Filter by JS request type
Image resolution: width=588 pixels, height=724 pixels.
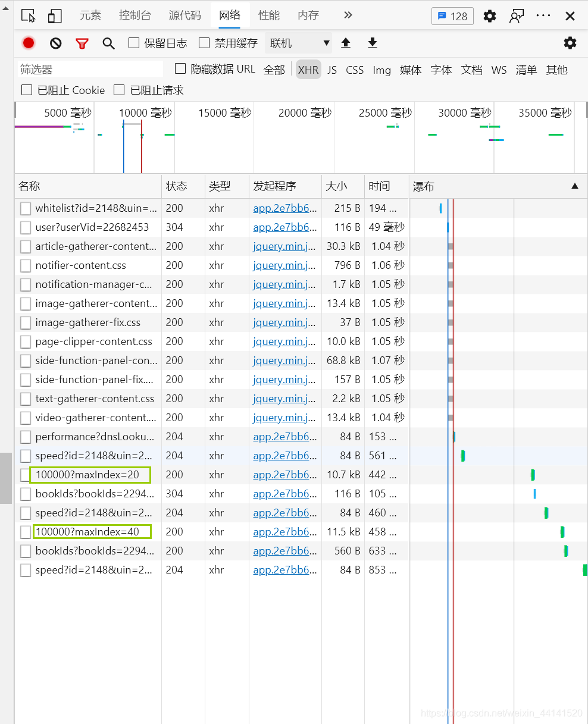point(332,70)
